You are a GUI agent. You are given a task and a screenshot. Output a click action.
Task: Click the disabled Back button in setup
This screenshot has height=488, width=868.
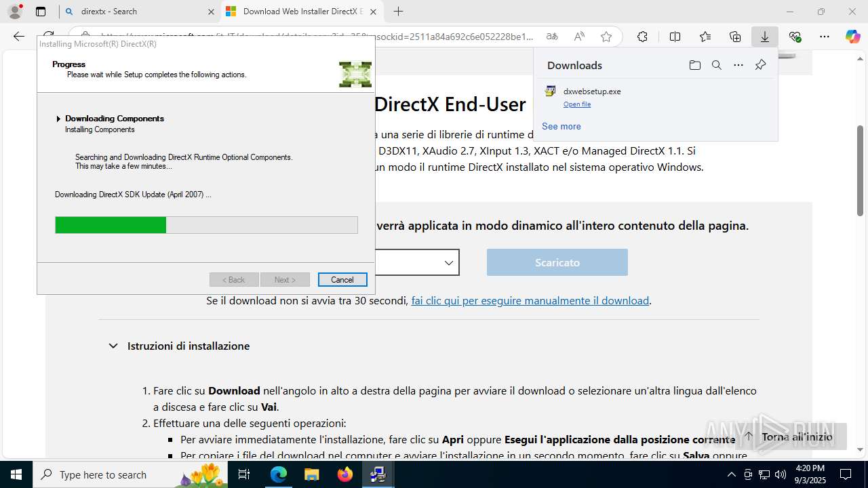(234, 280)
